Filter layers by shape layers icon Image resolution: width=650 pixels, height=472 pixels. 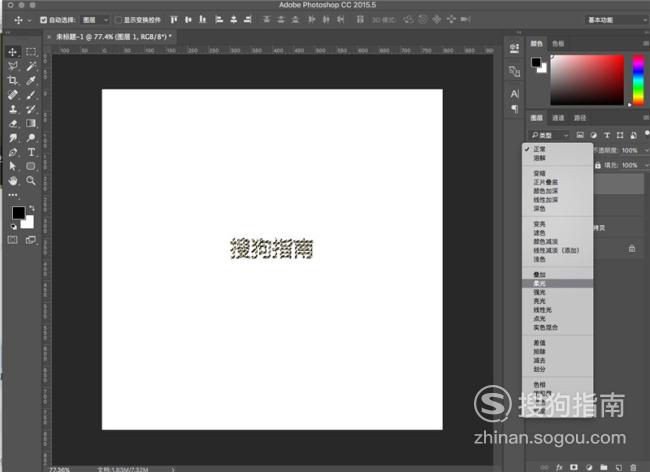pyautogui.click(x=620, y=135)
